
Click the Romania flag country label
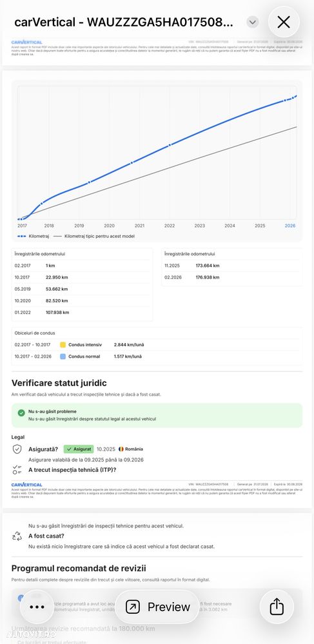point(131,449)
